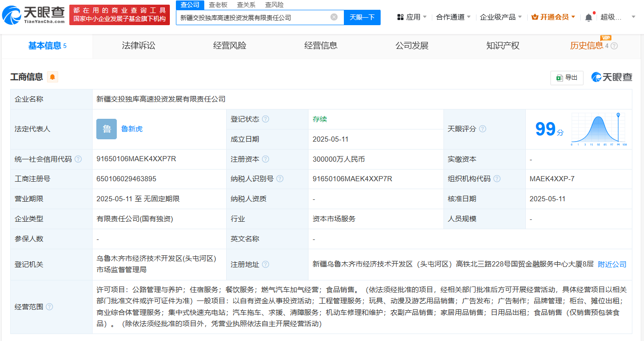This screenshot has height=341, width=644.
Task: Click the 天眼评分 score distribution chart
Action: pos(599,129)
